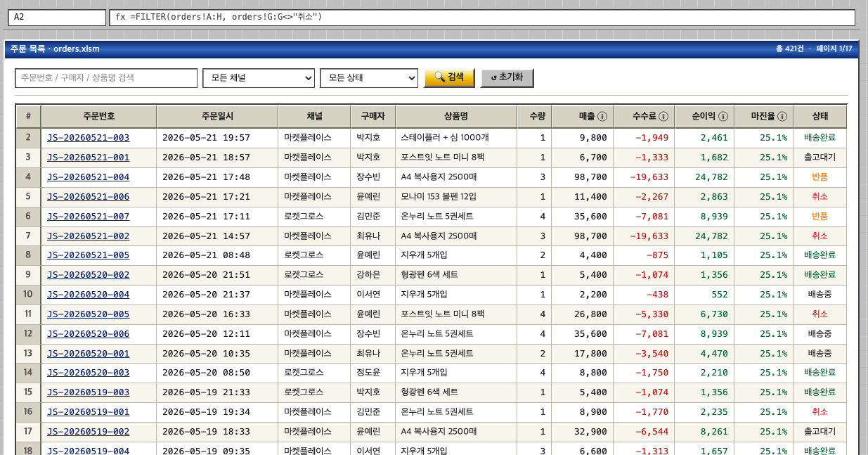This screenshot has width=868, height=455.
Task: Click the 총 421건 total count text
Action: coord(789,49)
